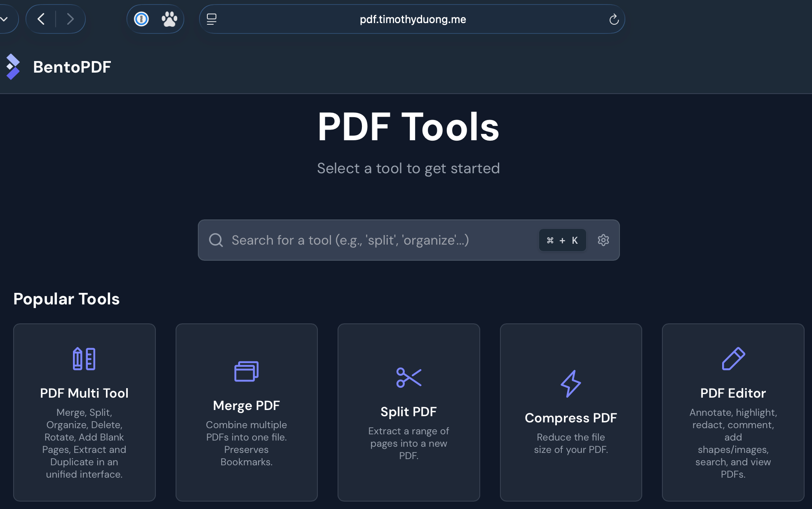Go forward with the browser forward arrow

[x=70, y=19]
